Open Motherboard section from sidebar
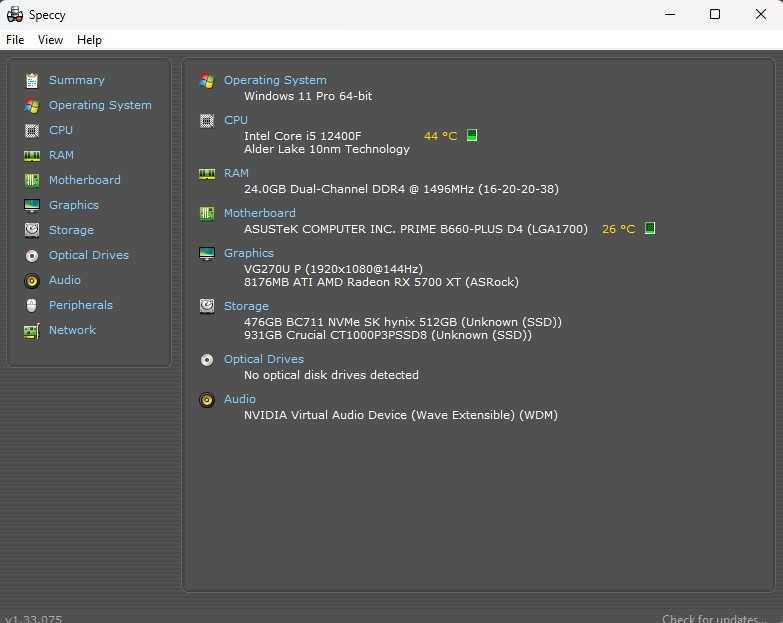This screenshot has width=783, height=623. tap(84, 180)
